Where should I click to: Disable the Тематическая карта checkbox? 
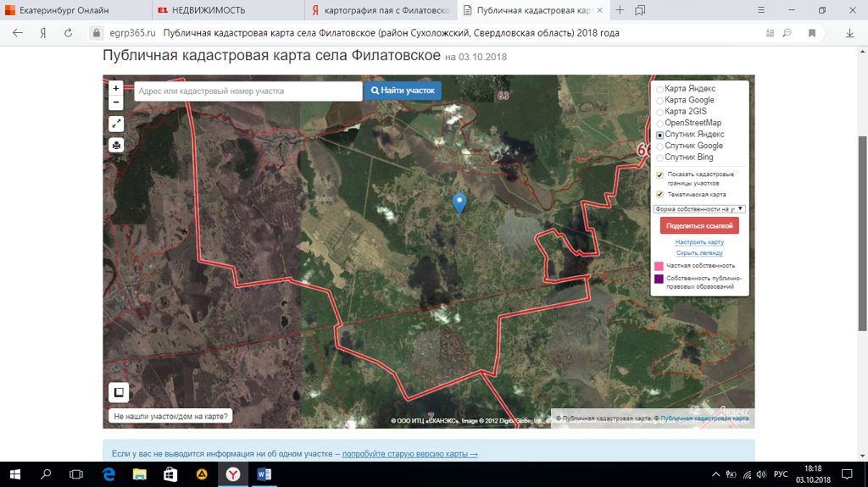coord(660,195)
